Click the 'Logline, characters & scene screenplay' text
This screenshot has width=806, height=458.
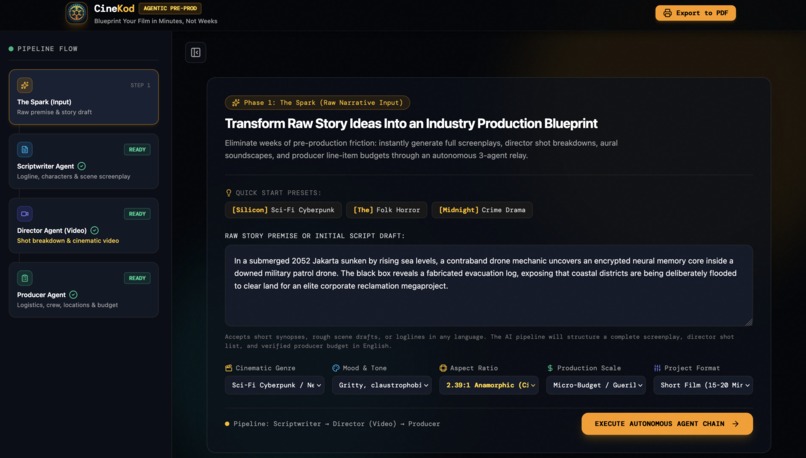tap(74, 176)
